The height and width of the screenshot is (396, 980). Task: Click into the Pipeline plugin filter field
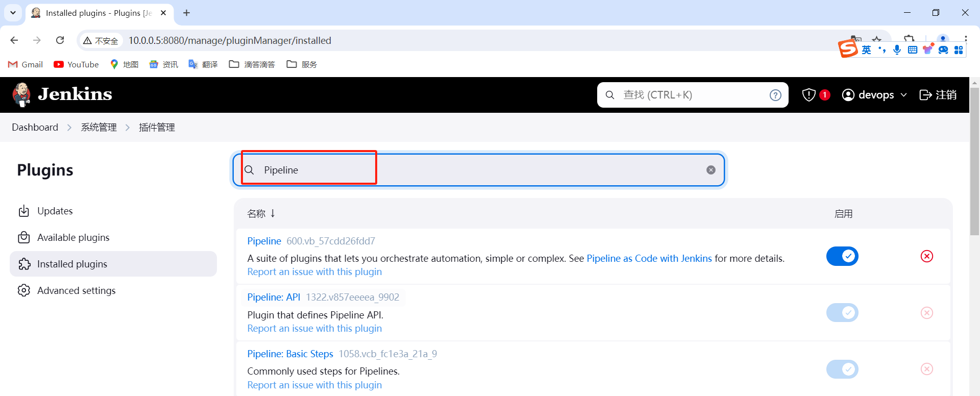click(x=479, y=170)
